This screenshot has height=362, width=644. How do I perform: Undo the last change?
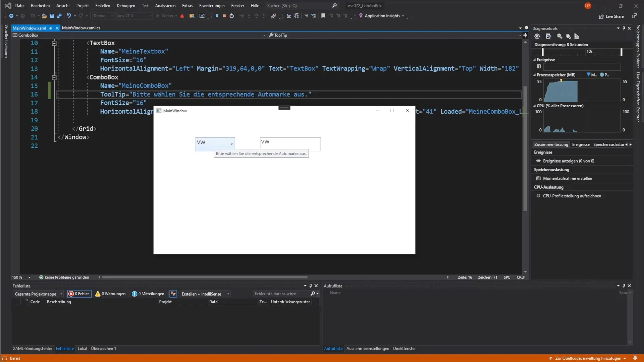click(69, 16)
